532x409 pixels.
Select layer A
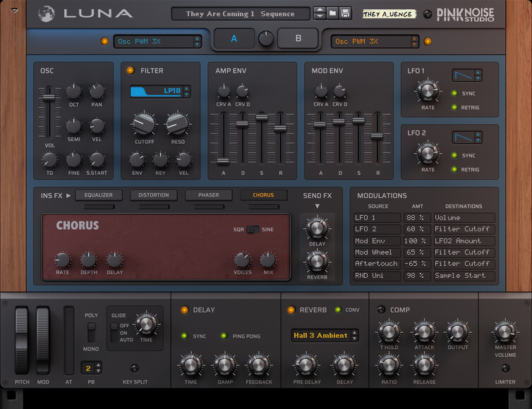point(234,38)
